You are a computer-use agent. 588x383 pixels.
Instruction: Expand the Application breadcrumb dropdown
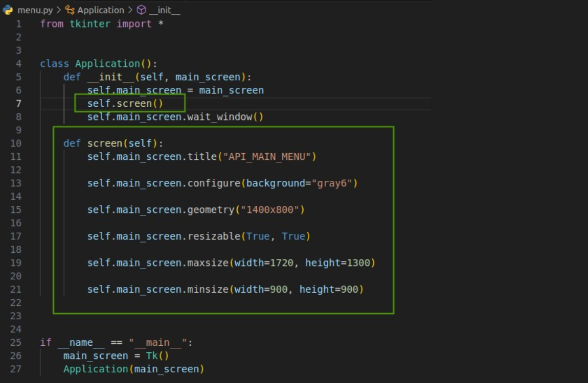(x=101, y=10)
